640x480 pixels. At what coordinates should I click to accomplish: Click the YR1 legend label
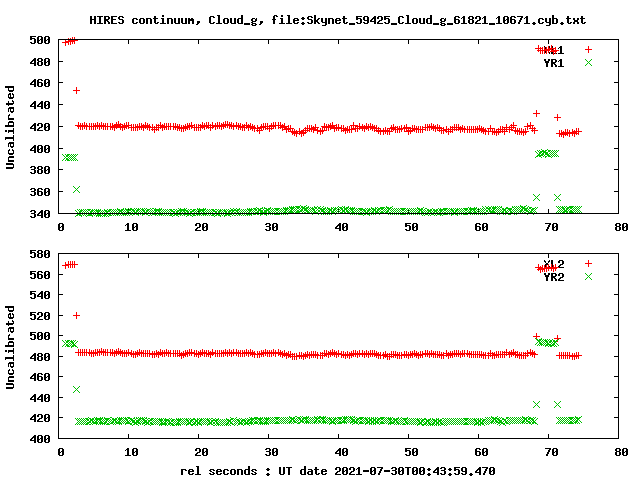click(x=554, y=63)
